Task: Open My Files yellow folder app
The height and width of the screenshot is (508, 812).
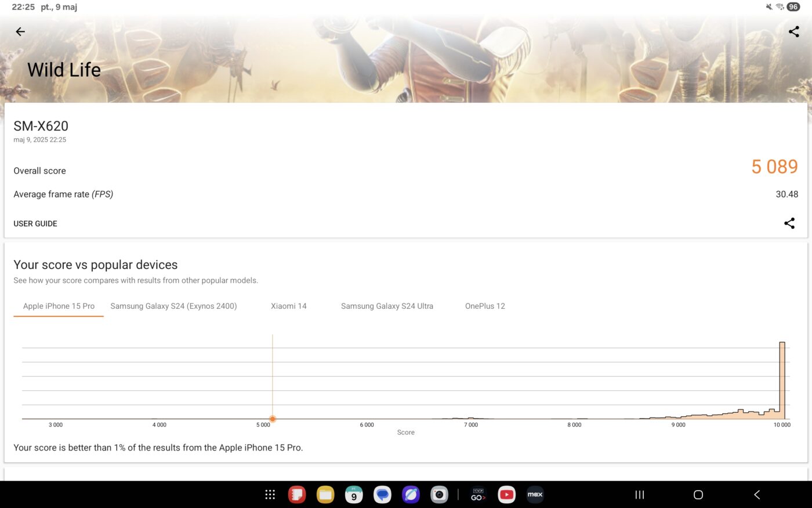Action: pos(325,495)
